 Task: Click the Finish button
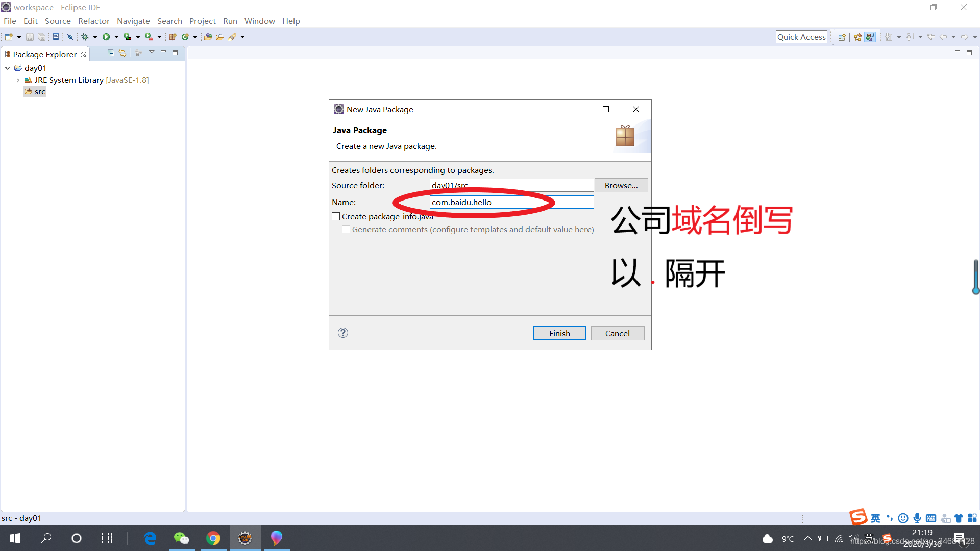(x=559, y=333)
